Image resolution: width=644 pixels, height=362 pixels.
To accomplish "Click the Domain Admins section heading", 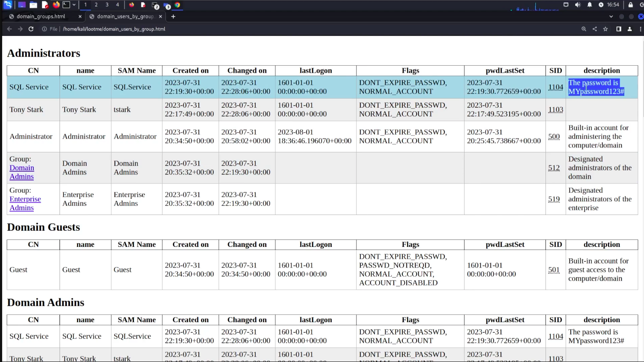I will (x=46, y=302).
